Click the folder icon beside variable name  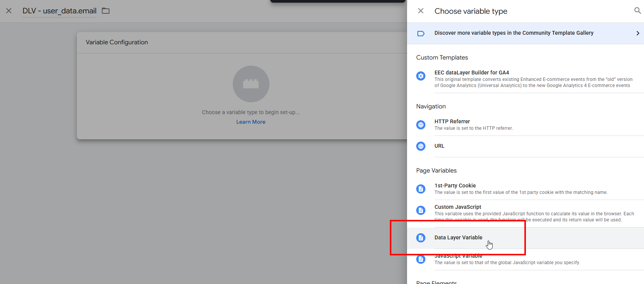click(106, 11)
